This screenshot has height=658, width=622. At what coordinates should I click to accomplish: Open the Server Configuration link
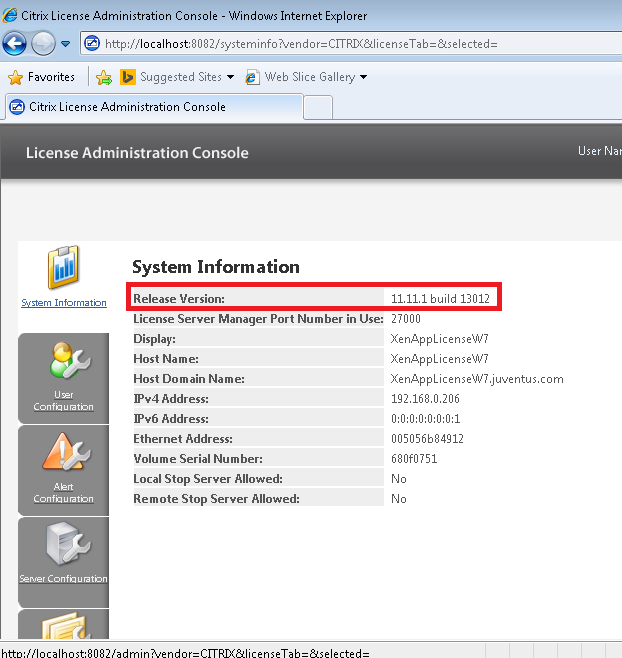click(63, 578)
